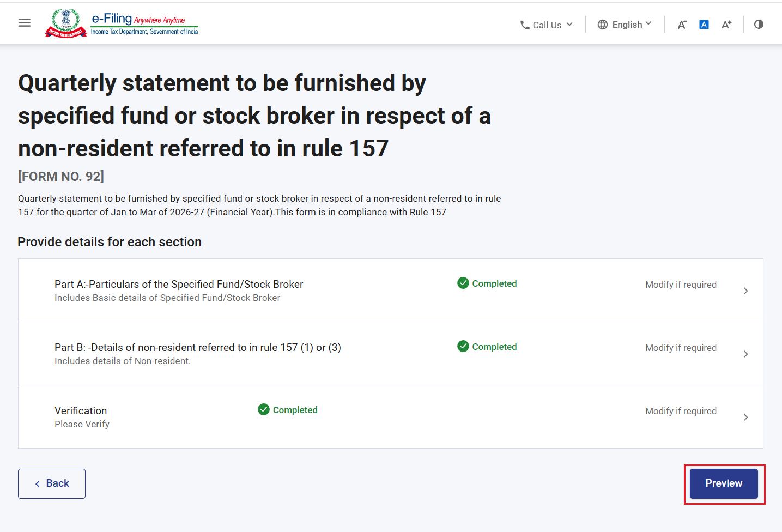Click Part B green Completed checkmark
The image size is (782, 532).
[463, 346]
